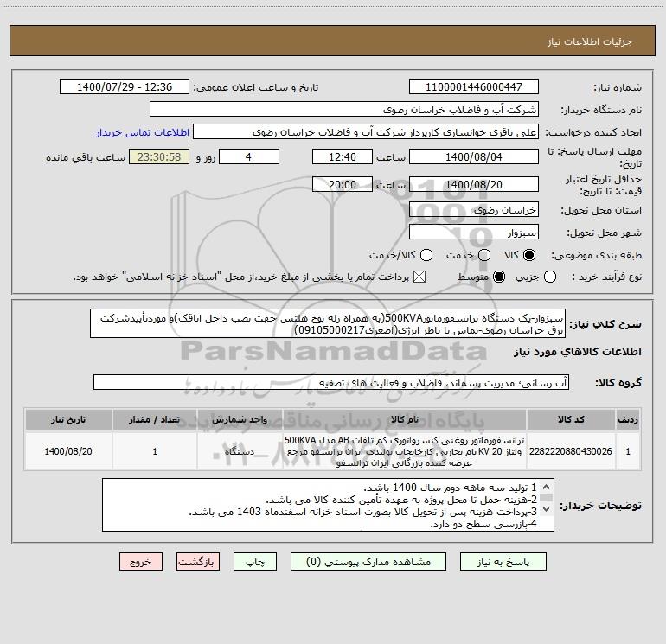Image resolution: width=666 pixels, height=644 pixels.
Task: Click the اطلاعات کالاهای مورد نیاز section heading
Action: coord(577,352)
